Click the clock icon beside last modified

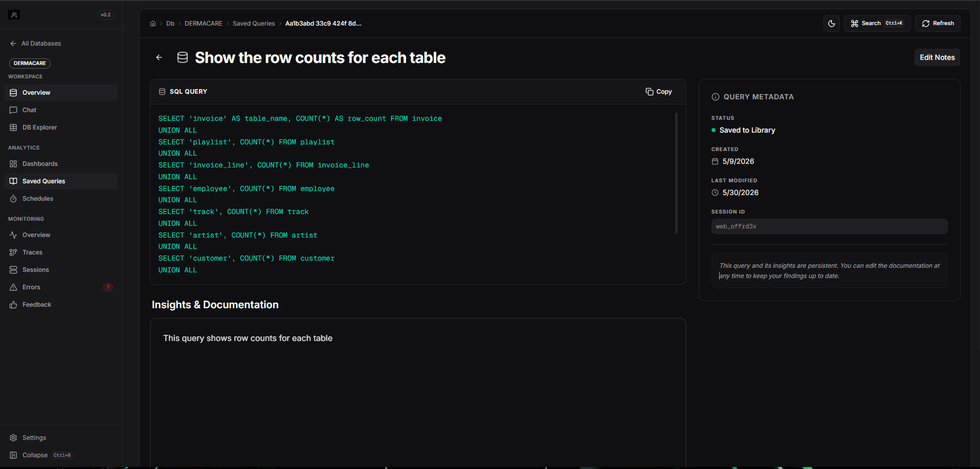coord(715,193)
